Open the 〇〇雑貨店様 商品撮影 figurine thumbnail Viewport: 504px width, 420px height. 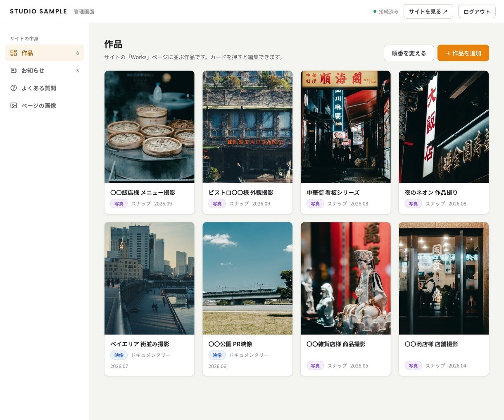(x=345, y=278)
